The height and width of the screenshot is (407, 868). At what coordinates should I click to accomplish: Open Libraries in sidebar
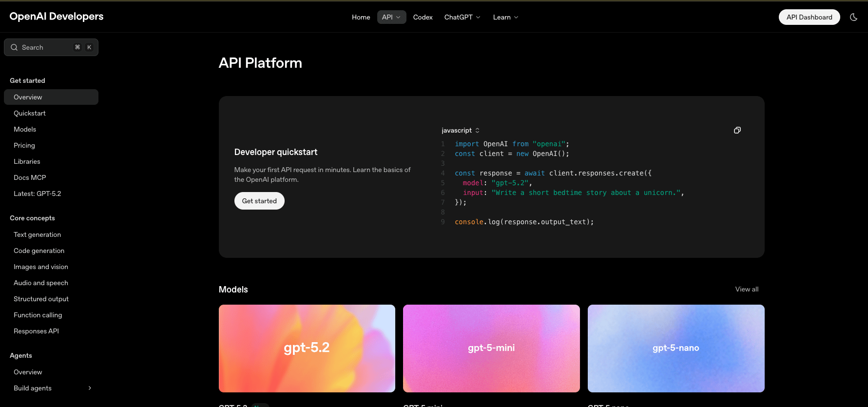(x=51, y=161)
